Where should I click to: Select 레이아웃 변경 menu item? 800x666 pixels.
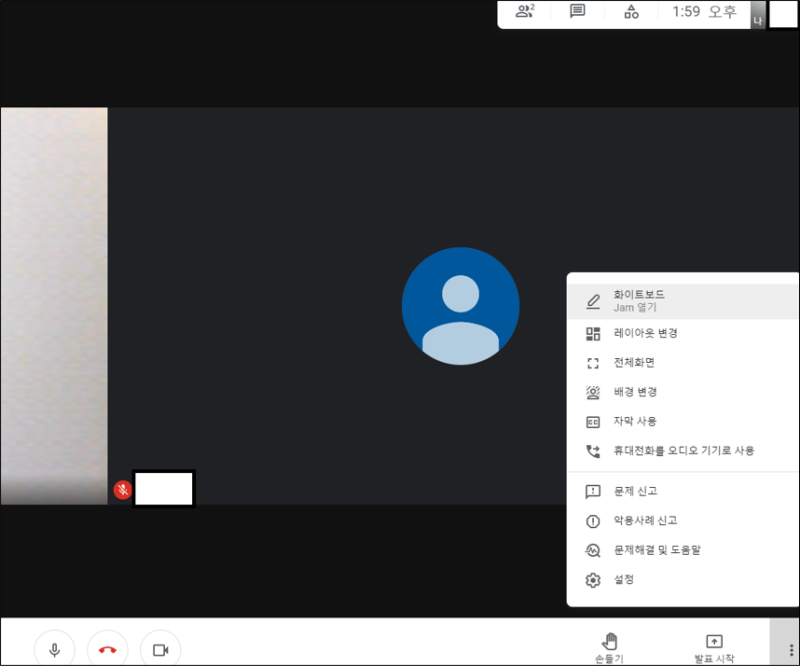point(683,333)
